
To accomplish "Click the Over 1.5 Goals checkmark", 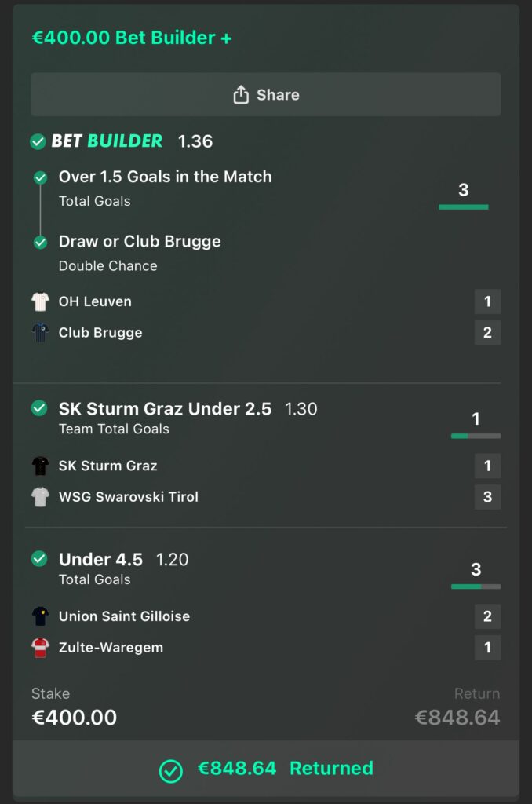I will (41, 177).
